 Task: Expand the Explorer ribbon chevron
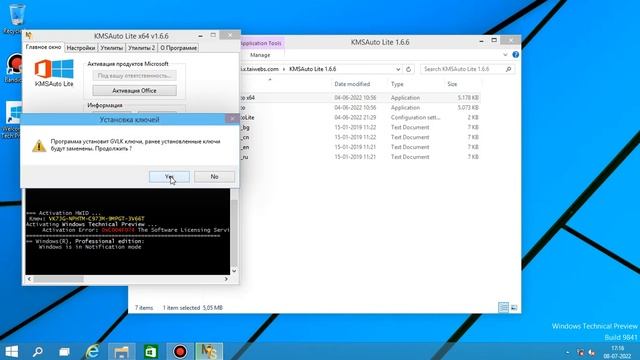(x=505, y=55)
